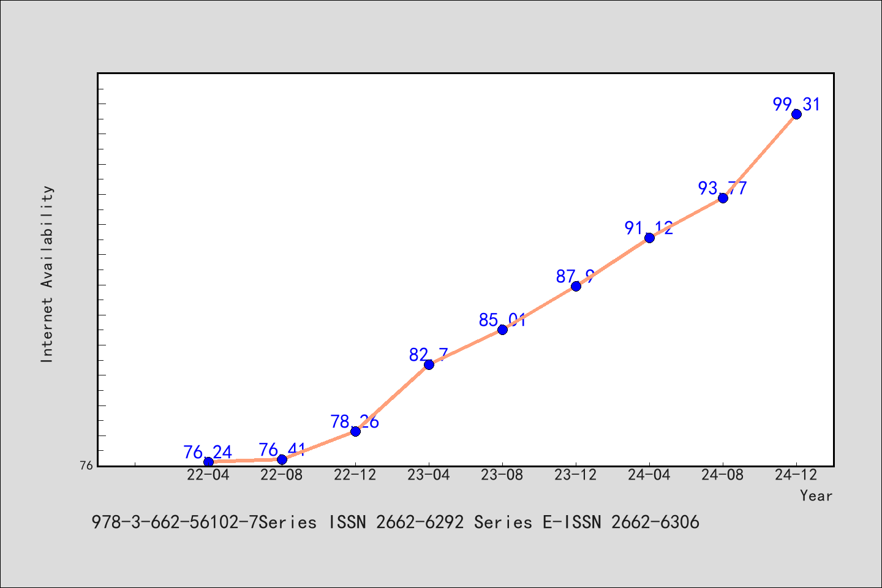882x588 pixels.
Task: Click the 99.31 value label
Action: click(x=796, y=105)
